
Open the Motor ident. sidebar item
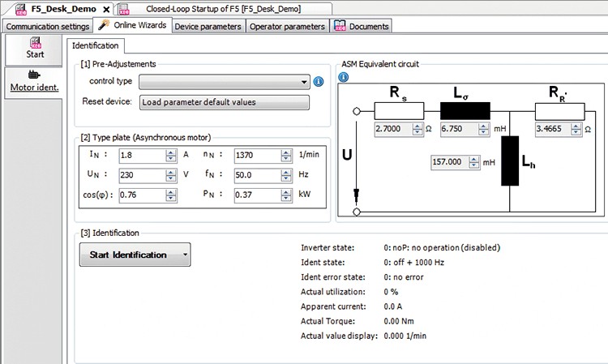(35, 81)
